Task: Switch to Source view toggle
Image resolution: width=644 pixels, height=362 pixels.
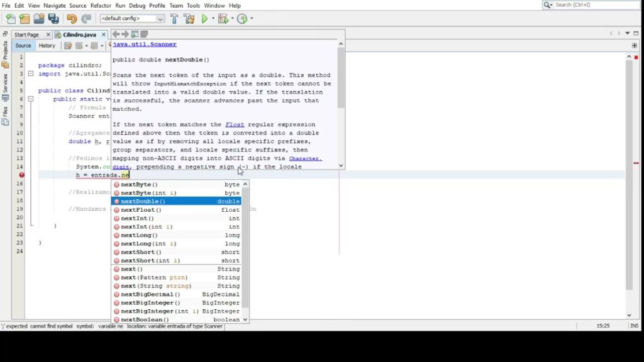Action: 23,45
